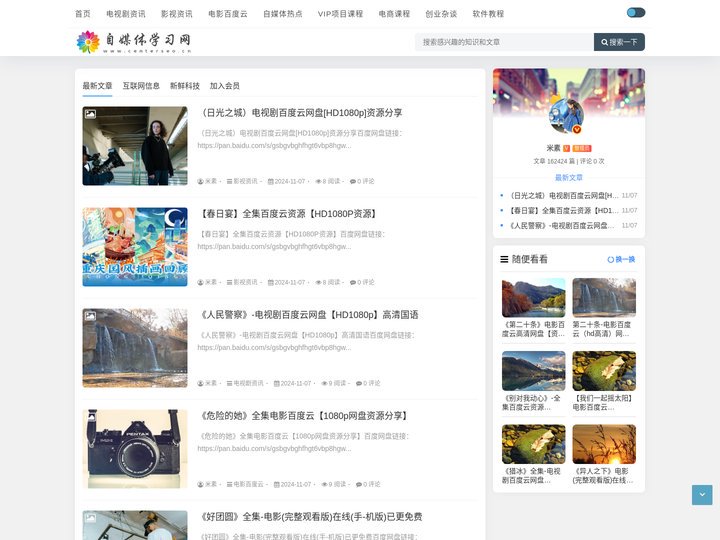Click the 搜索一下 search button
720x540 pixels.
tap(619, 42)
